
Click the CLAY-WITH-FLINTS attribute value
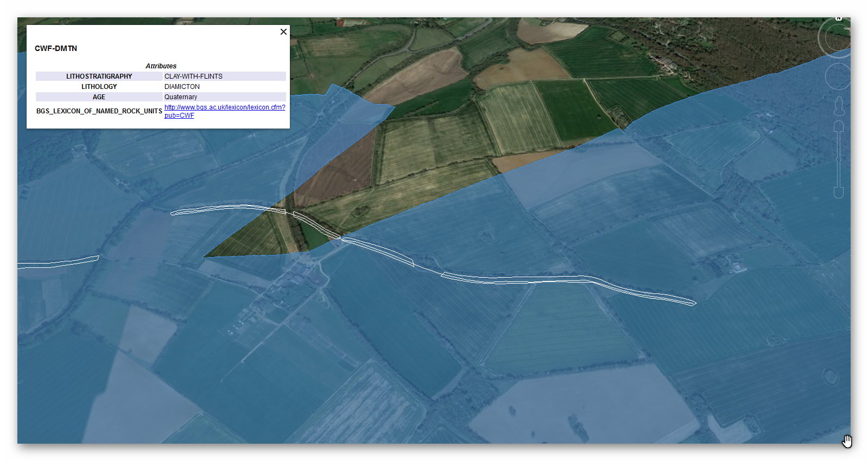click(x=193, y=76)
